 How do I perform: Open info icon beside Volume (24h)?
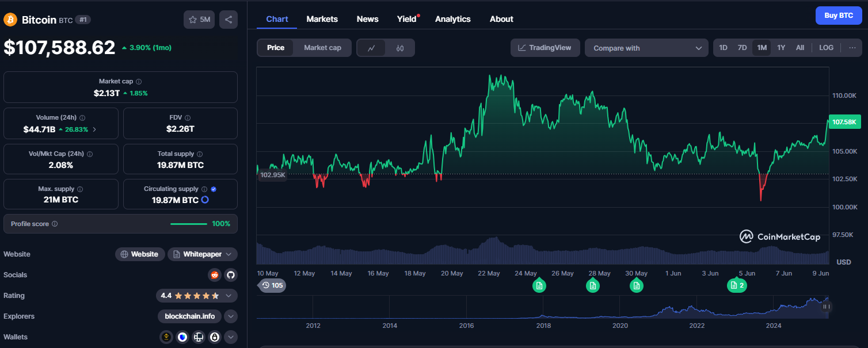point(82,117)
